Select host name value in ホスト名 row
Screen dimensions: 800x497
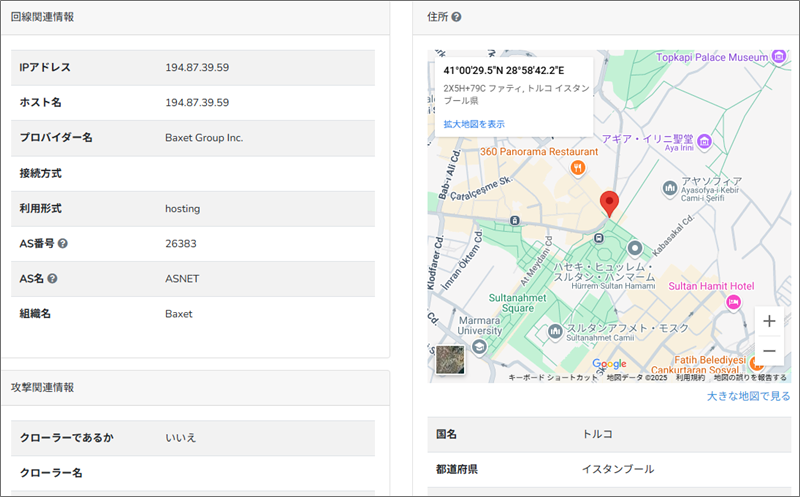point(197,103)
